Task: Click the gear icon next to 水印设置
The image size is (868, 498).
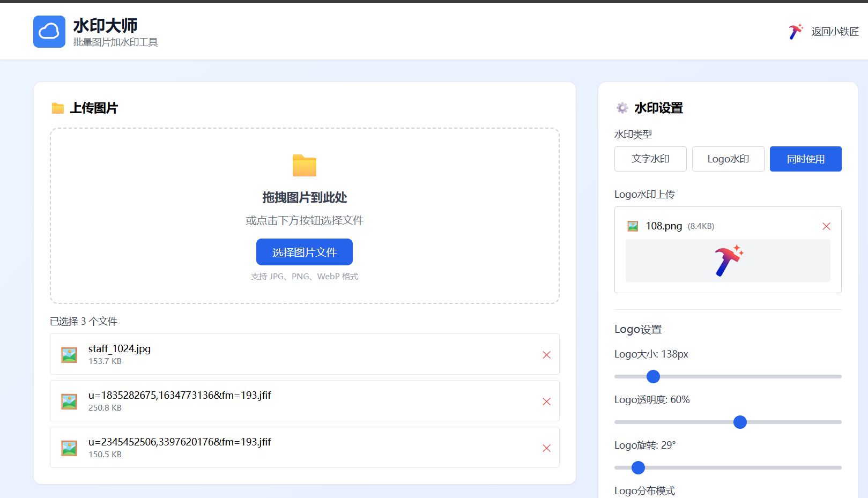Action: click(622, 108)
